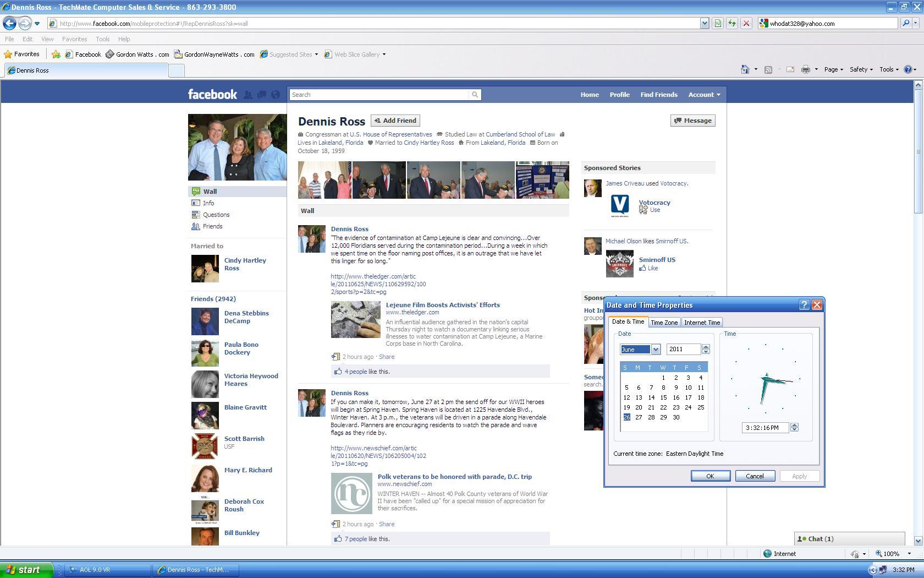Click the search magnifier in the IE search box
The image size is (924, 578).
click(x=906, y=23)
